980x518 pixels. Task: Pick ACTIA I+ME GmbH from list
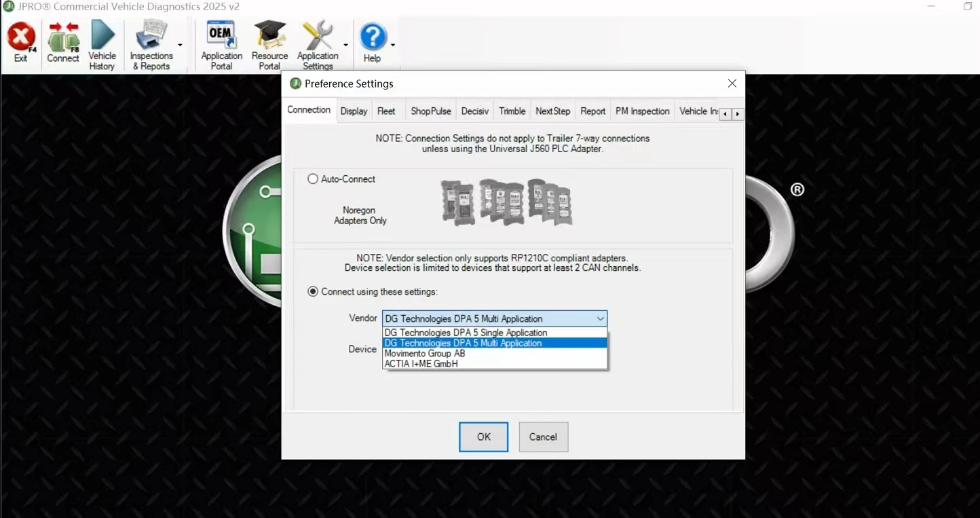click(421, 364)
